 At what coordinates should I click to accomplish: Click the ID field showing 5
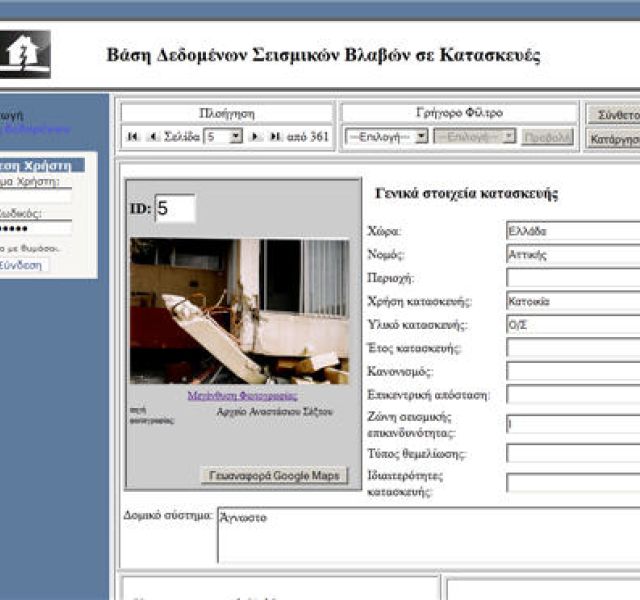pyautogui.click(x=175, y=208)
